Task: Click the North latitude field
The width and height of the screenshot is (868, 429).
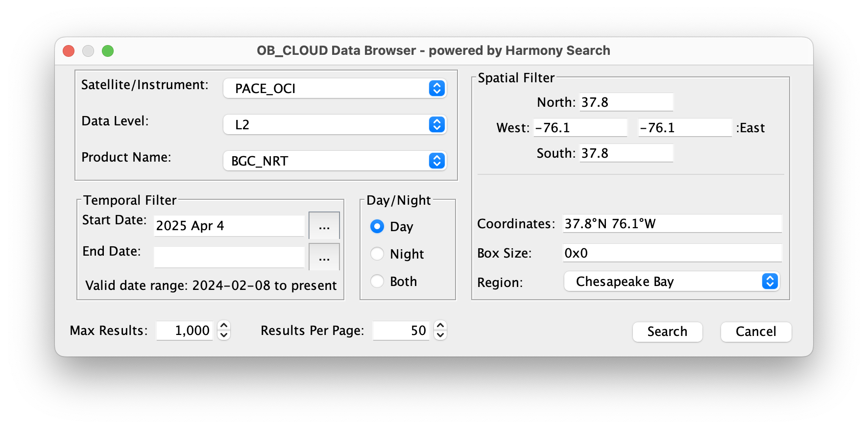Action: [x=627, y=102]
